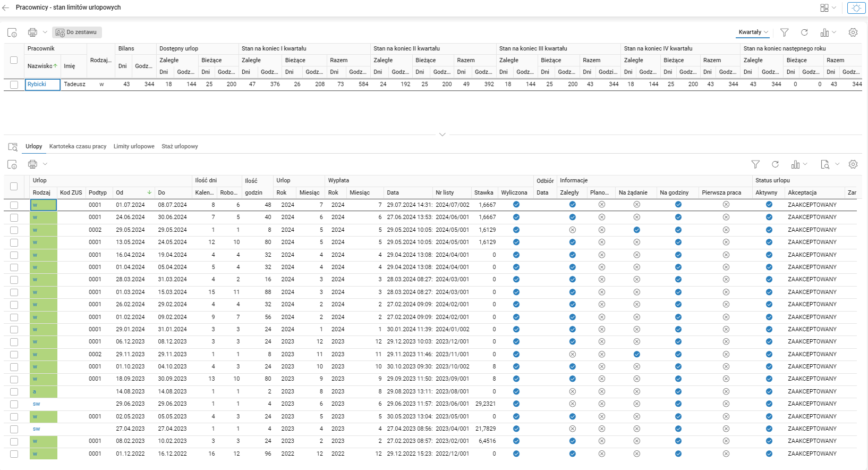Select the checkbox for leave starting 01.12.2022
868x470 pixels.
coord(14,454)
